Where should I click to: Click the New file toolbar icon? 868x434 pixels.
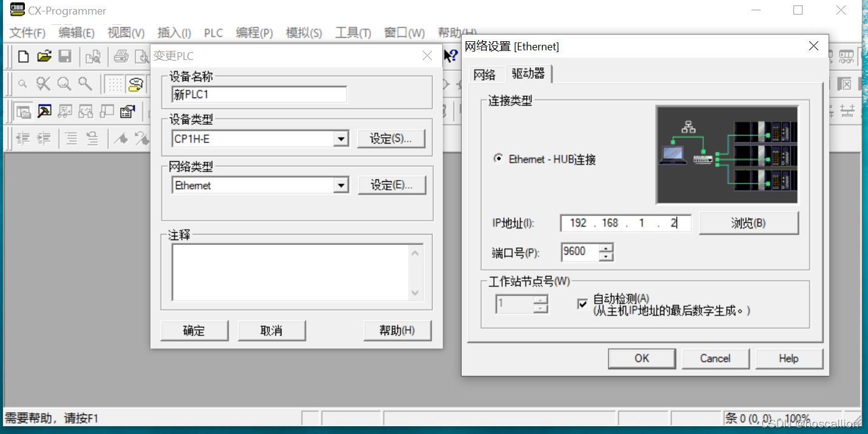(x=23, y=57)
